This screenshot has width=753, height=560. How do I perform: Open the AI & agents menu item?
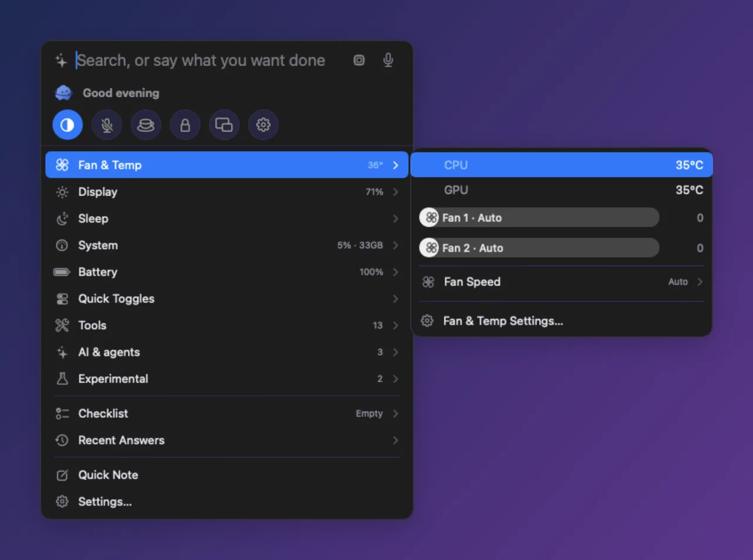[227, 352]
